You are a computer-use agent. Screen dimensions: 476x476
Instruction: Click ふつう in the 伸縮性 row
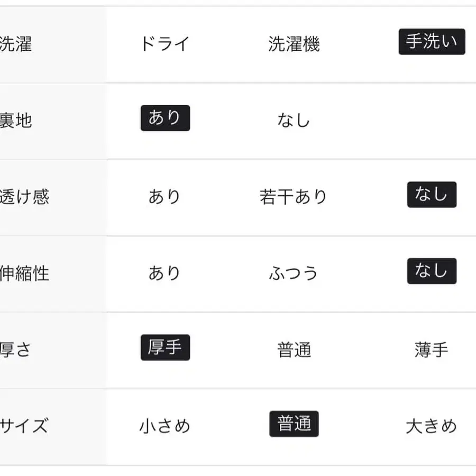(295, 273)
